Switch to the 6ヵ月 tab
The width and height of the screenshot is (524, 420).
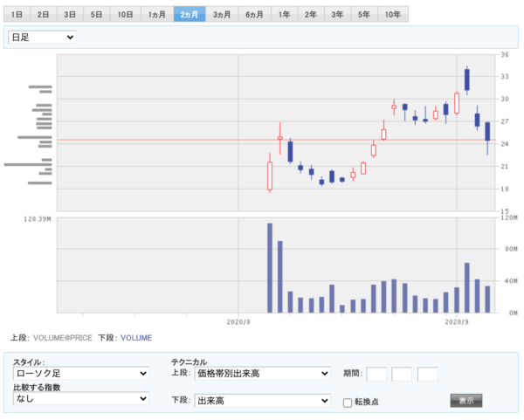(255, 14)
